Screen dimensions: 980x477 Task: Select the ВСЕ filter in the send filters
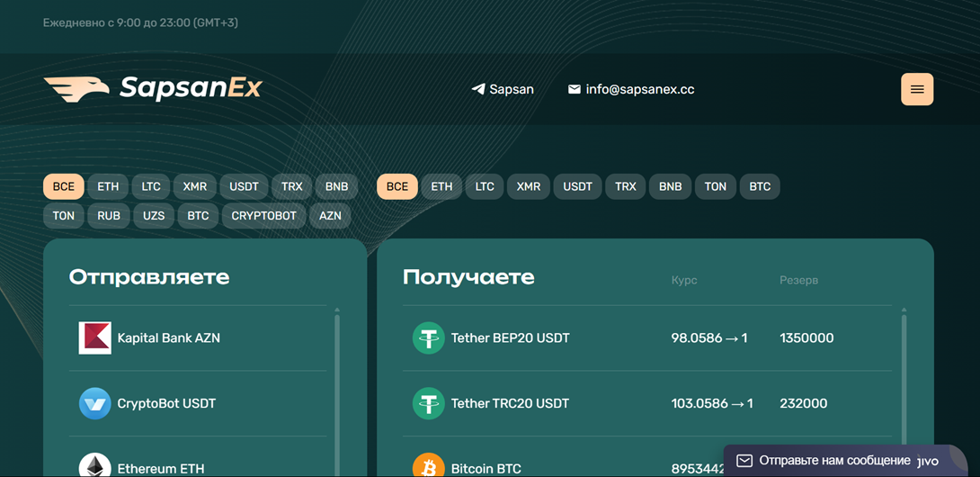[64, 186]
